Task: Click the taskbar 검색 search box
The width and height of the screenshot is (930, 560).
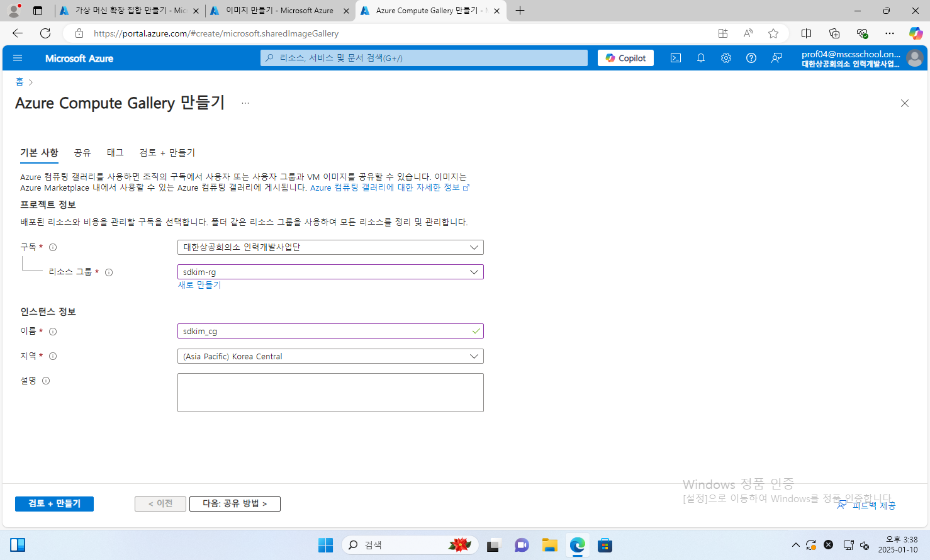Action: coord(410,545)
